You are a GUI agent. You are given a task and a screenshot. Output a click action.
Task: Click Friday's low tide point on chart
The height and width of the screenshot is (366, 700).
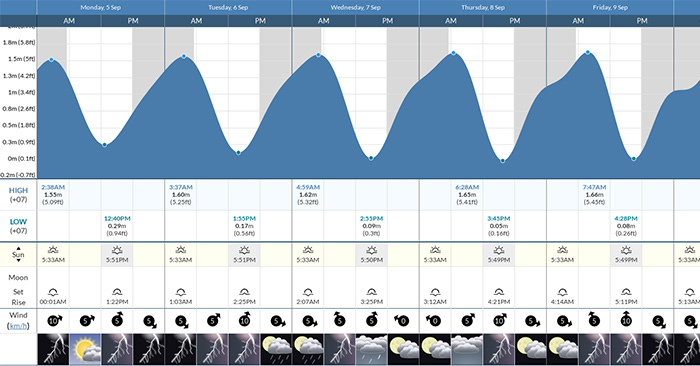tap(633, 158)
